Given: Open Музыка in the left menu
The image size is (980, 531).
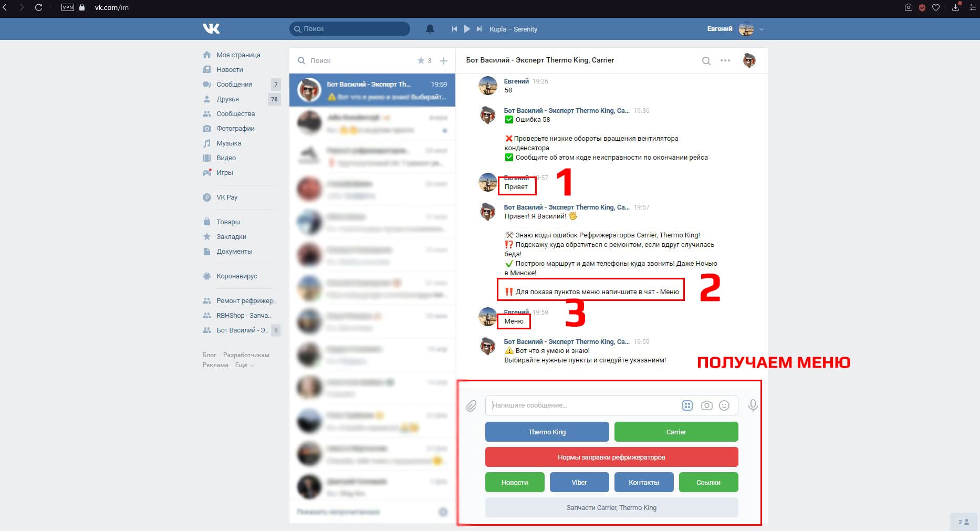Looking at the screenshot, I should 229,143.
